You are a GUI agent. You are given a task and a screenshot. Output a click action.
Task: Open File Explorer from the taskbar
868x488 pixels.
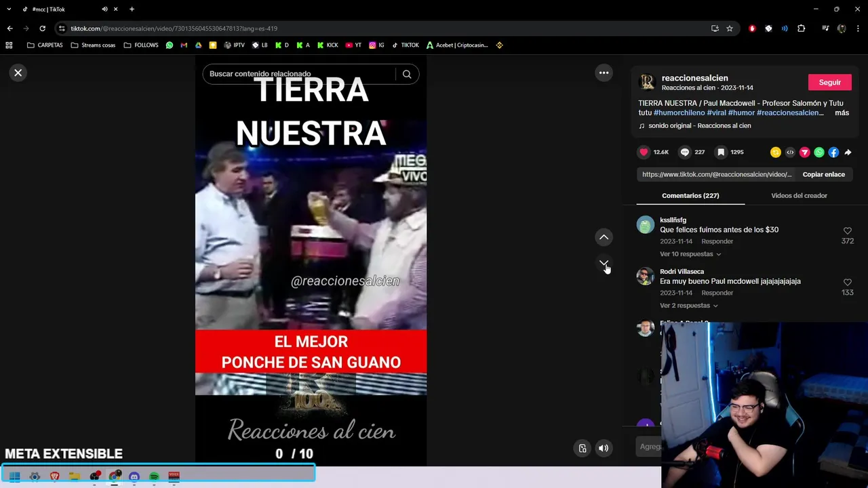[75, 476]
